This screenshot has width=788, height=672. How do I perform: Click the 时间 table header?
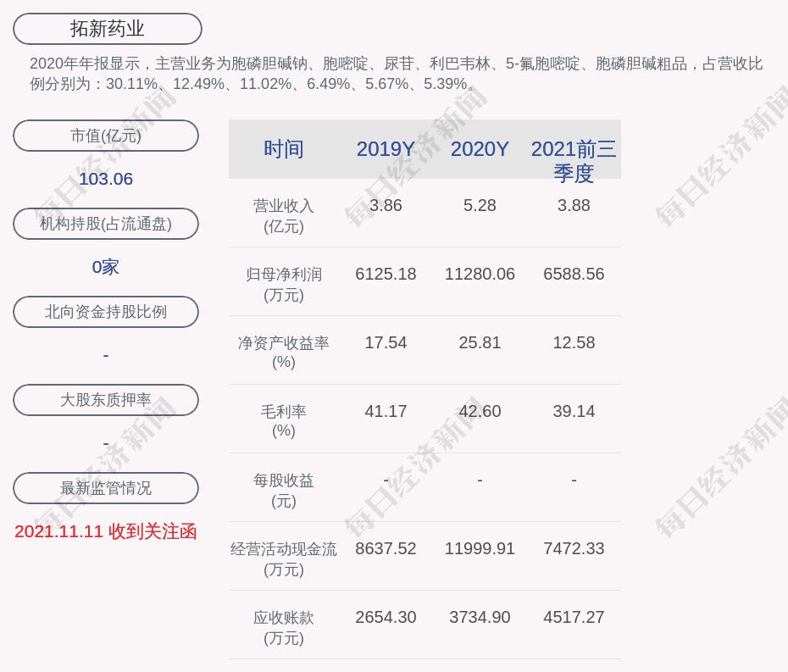coord(284,149)
